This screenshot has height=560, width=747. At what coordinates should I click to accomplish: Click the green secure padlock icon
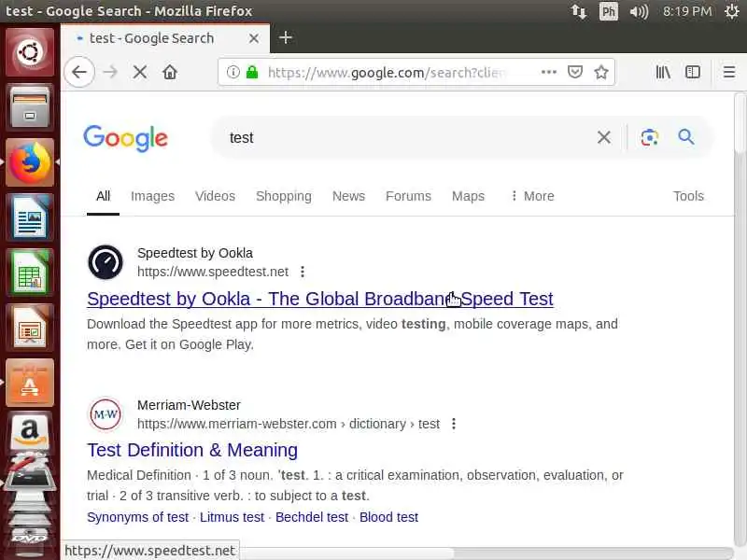[252, 73]
